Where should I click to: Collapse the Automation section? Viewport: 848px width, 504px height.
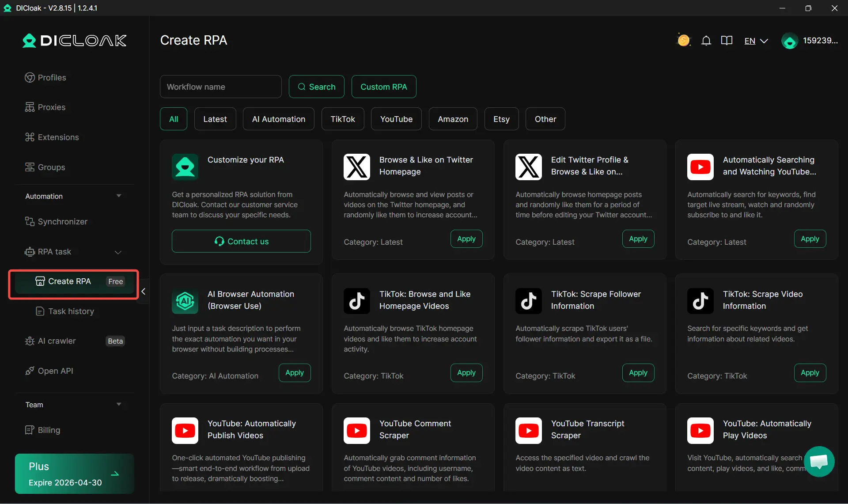point(118,196)
